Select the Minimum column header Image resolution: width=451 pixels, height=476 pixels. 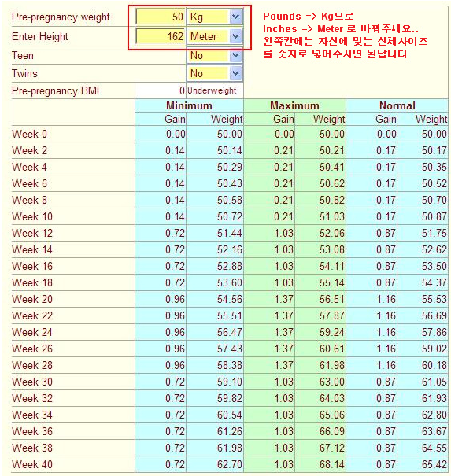click(189, 105)
